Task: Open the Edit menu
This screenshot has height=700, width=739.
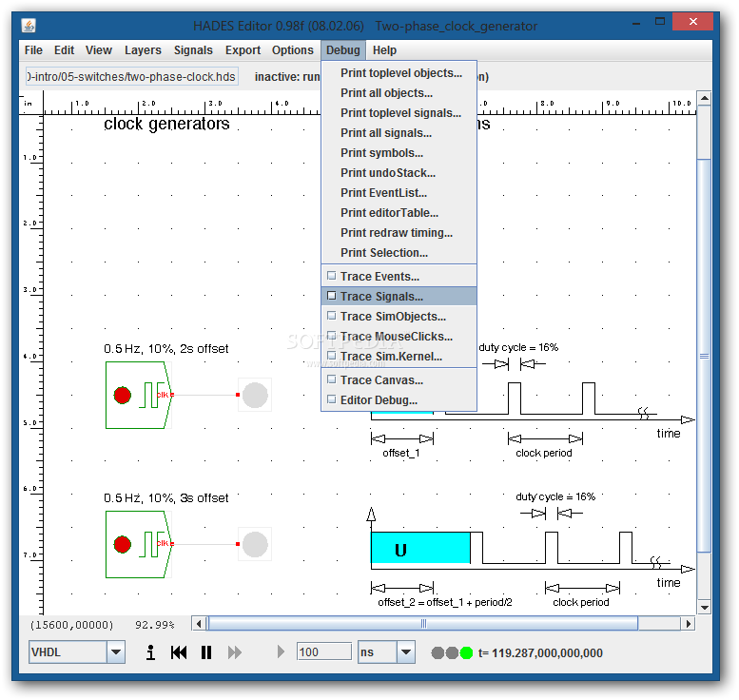Action: coord(64,50)
